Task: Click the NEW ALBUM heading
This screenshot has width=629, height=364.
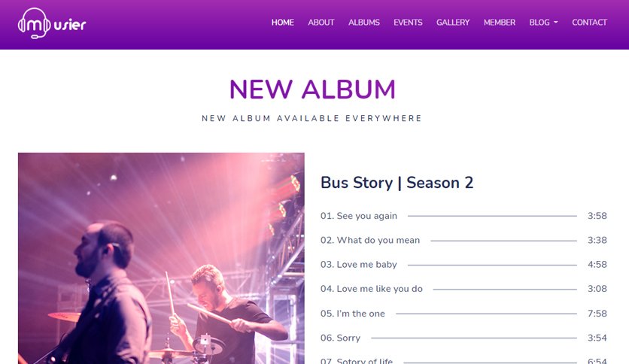Action: 312,89
